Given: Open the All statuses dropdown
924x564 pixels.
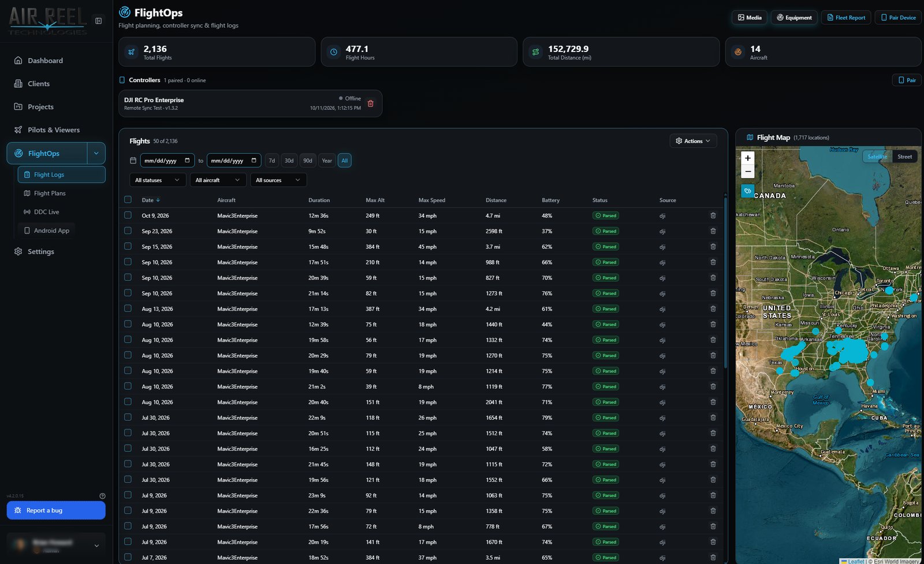Looking at the screenshot, I should point(158,180).
